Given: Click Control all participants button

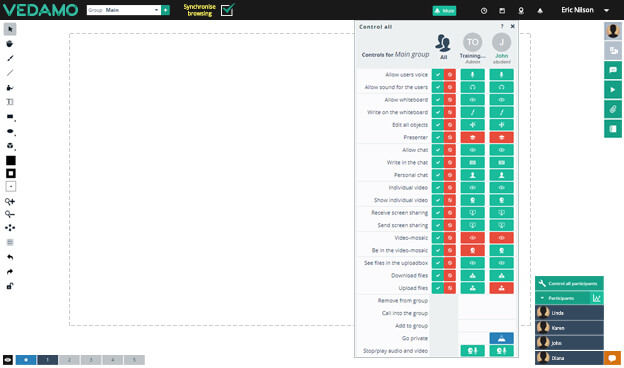Looking at the screenshot, I should tap(569, 284).
